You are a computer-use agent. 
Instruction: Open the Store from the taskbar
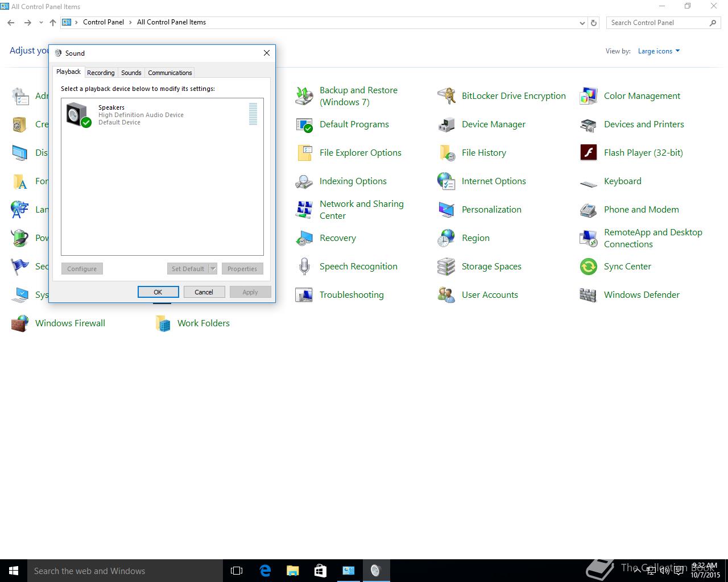coord(320,571)
